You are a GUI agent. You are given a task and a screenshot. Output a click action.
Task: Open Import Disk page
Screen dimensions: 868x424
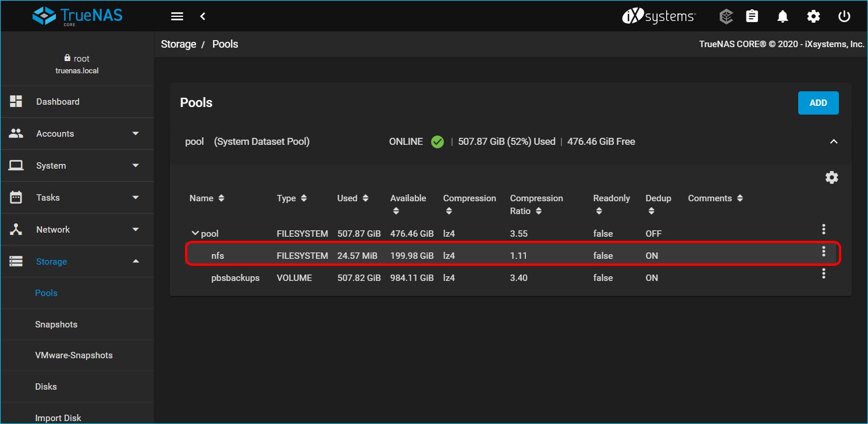(58, 418)
